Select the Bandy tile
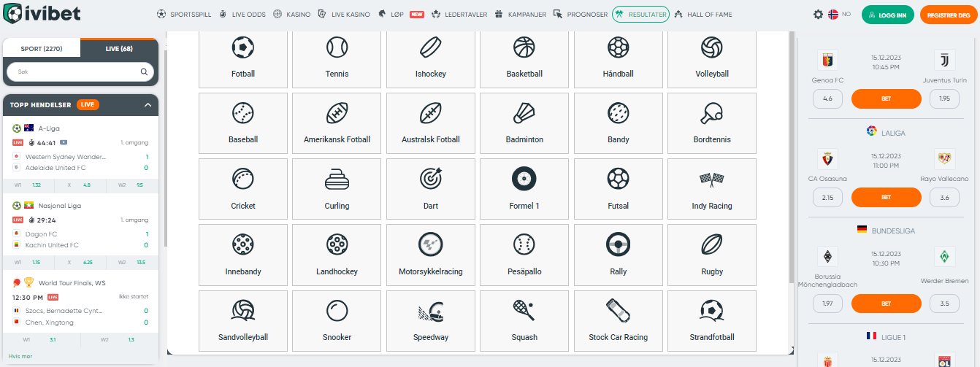The width and height of the screenshot is (980, 367). [x=619, y=124]
